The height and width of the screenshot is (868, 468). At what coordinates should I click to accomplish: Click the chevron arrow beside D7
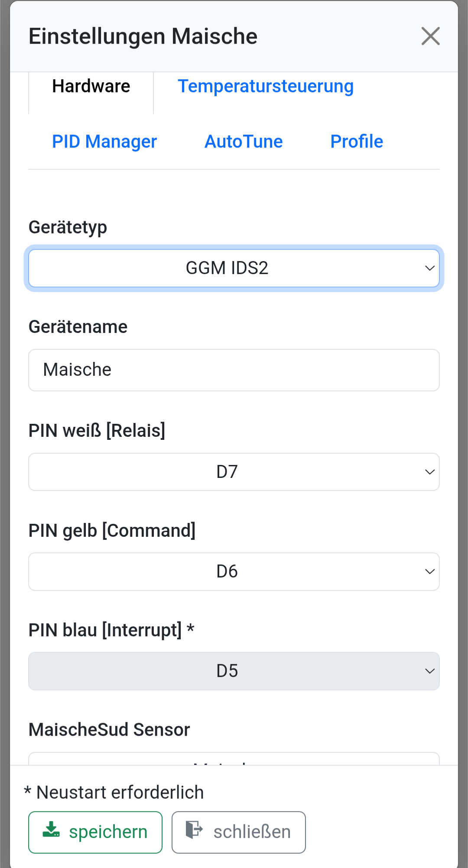pyautogui.click(x=429, y=472)
